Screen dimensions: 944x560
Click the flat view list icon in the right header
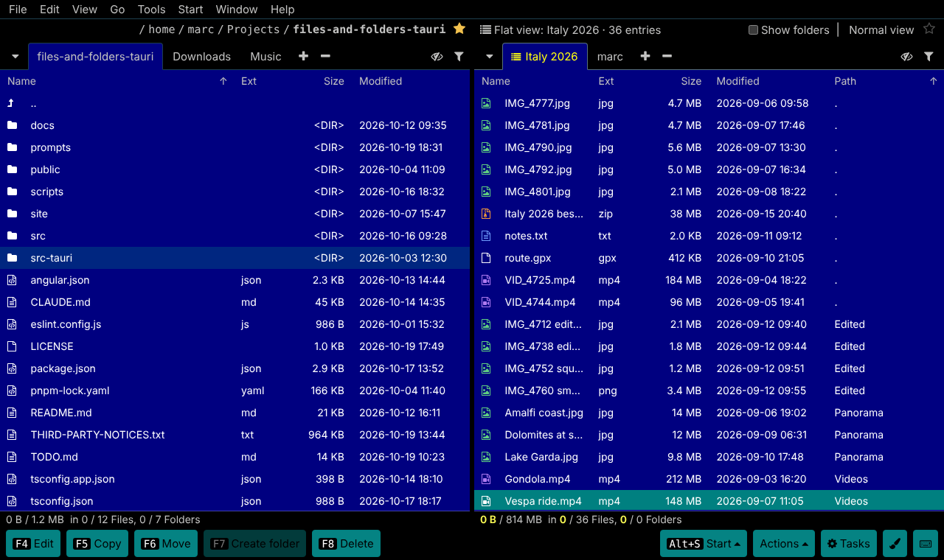pyautogui.click(x=485, y=30)
